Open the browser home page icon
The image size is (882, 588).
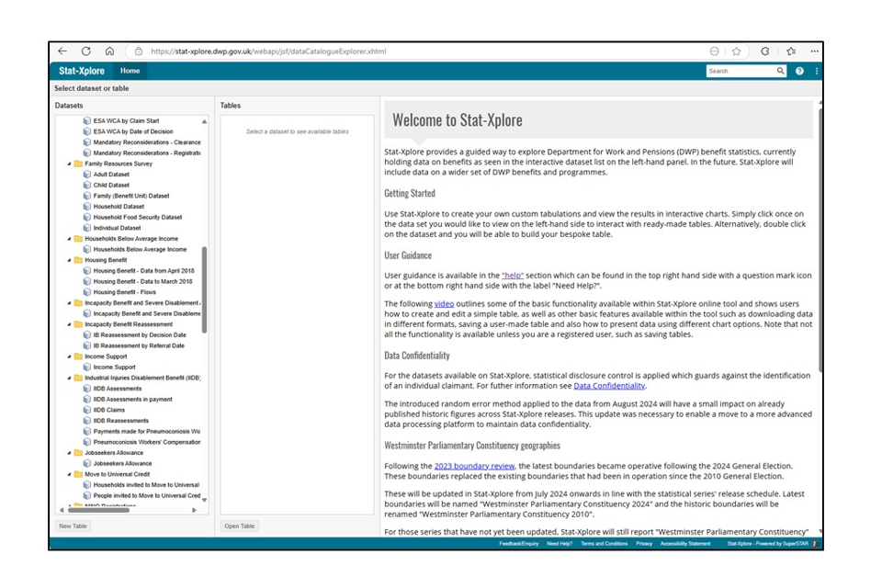pyautogui.click(x=109, y=51)
